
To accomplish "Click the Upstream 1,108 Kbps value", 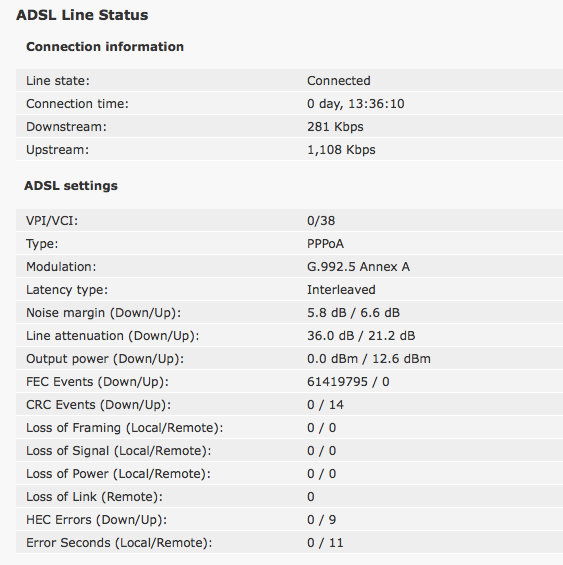I will point(341,150).
